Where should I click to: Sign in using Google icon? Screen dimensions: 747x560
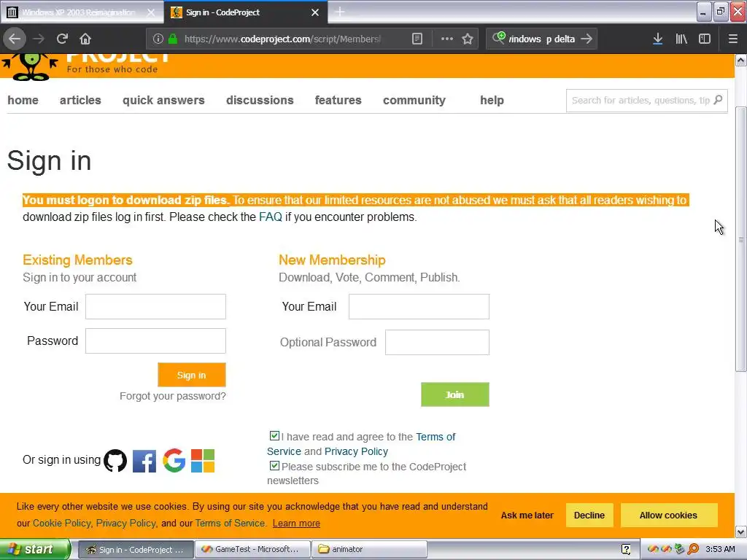click(174, 461)
